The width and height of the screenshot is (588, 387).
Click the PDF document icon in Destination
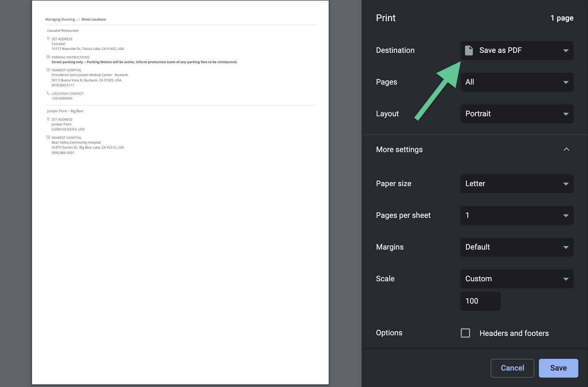(469, 50)
